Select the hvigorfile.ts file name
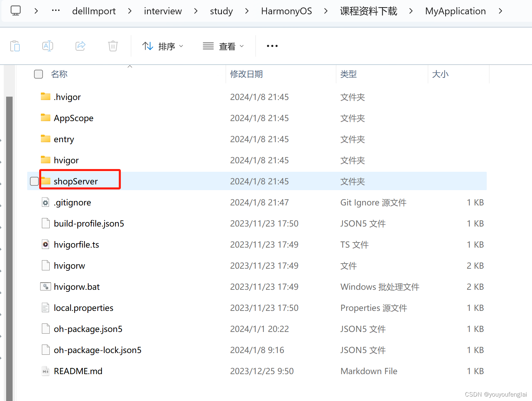This screenshot has width=532, height=401. click(x=76, y=245)
